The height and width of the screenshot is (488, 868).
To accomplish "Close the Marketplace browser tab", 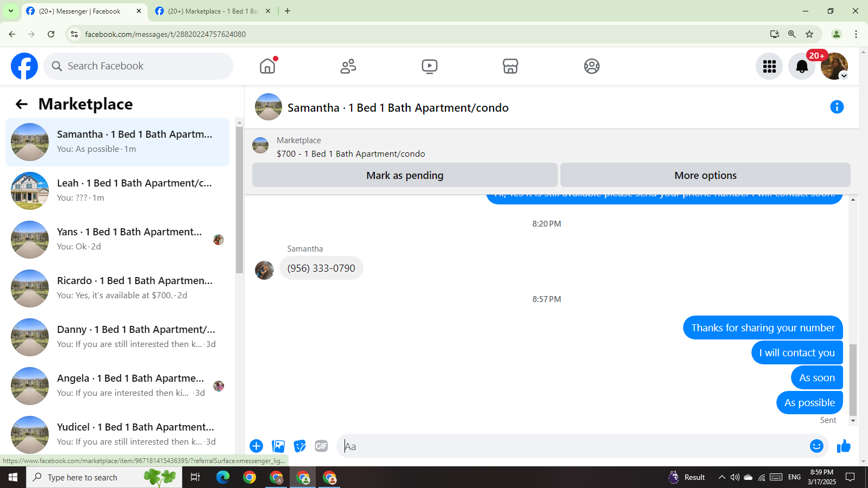I will [x=268, y=11].
